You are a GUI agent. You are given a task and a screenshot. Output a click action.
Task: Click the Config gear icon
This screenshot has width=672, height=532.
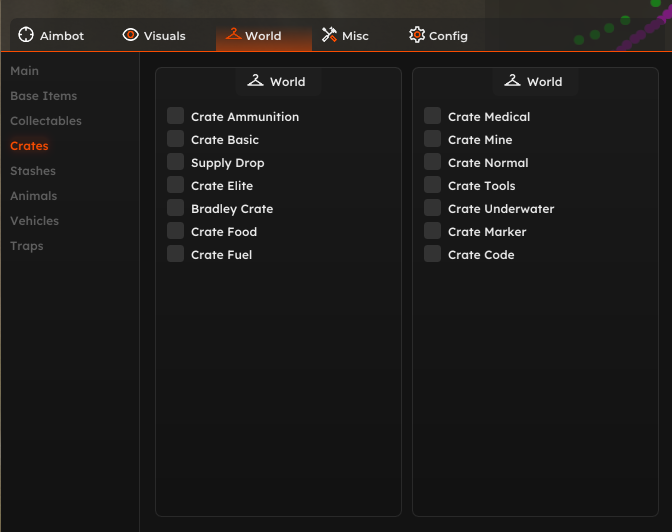[417, 35]
